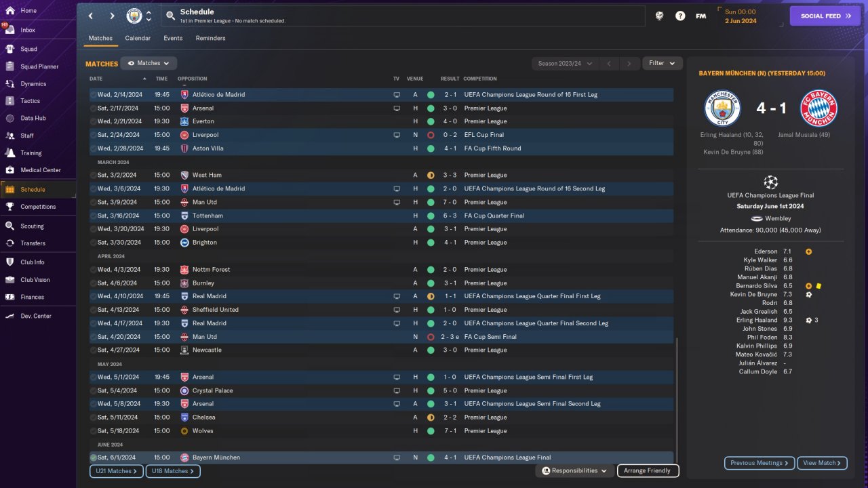The height and width of the screenshot is (488, 868).
Task: Toggle the Bayern München match selection circle
Action: coord(94,457)
